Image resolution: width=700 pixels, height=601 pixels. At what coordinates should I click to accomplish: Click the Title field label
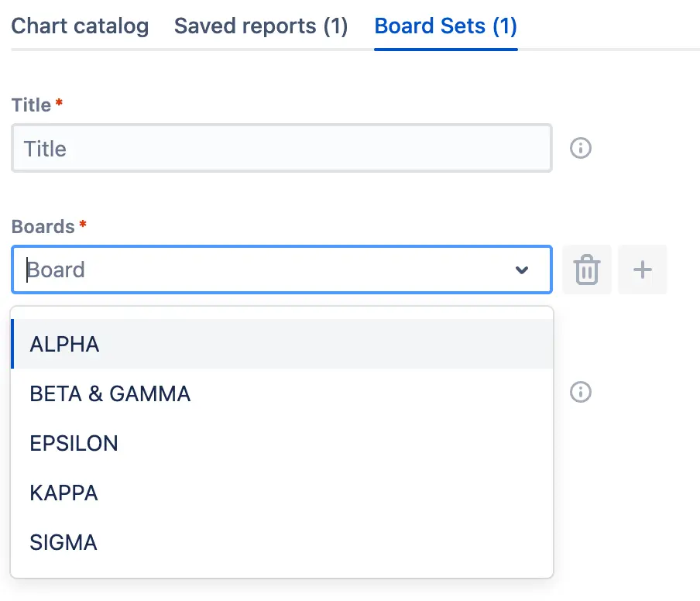31,105
